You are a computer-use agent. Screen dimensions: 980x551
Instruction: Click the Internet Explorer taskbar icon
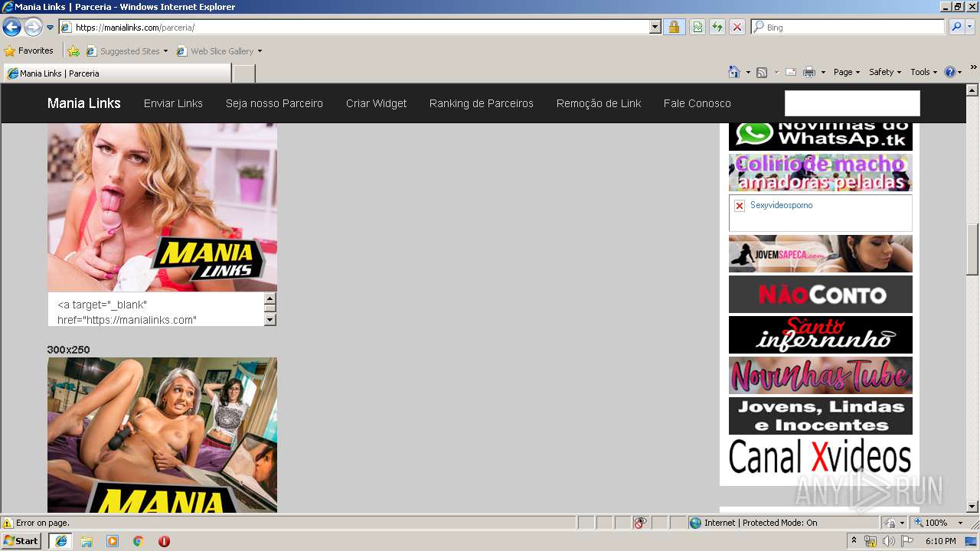pos(60,541)
